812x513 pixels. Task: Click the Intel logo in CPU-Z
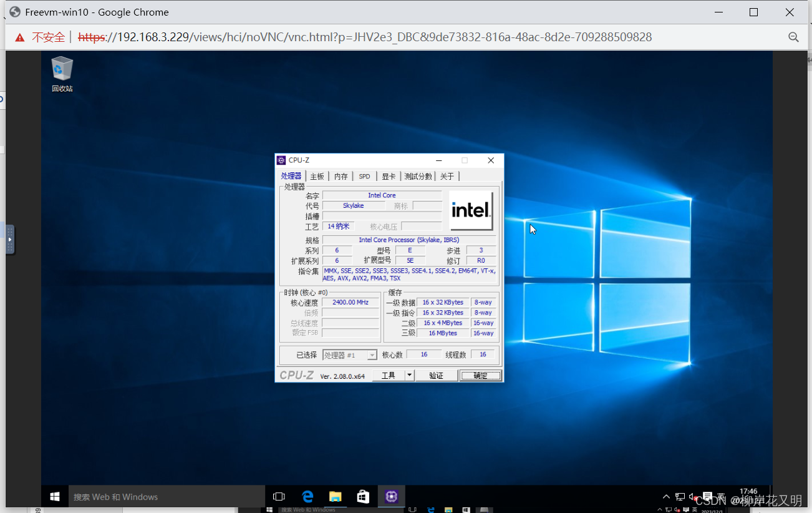coord(471,210)
